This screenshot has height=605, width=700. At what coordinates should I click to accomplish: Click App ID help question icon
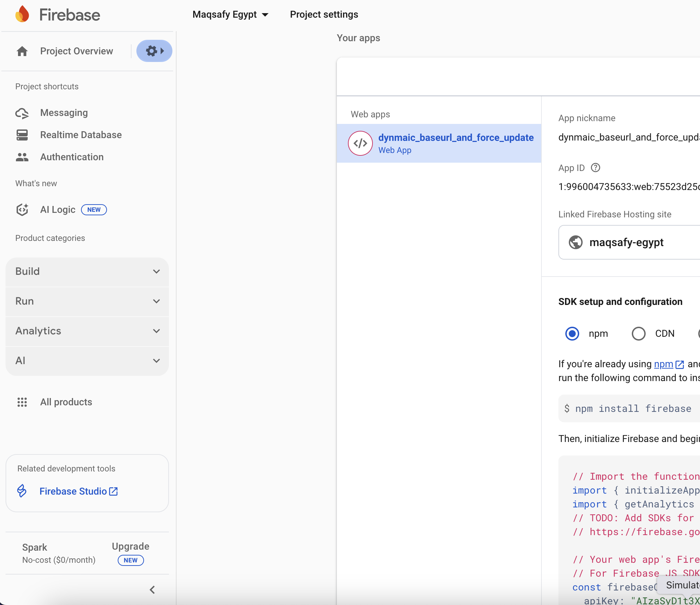click(x=595, y=168)
